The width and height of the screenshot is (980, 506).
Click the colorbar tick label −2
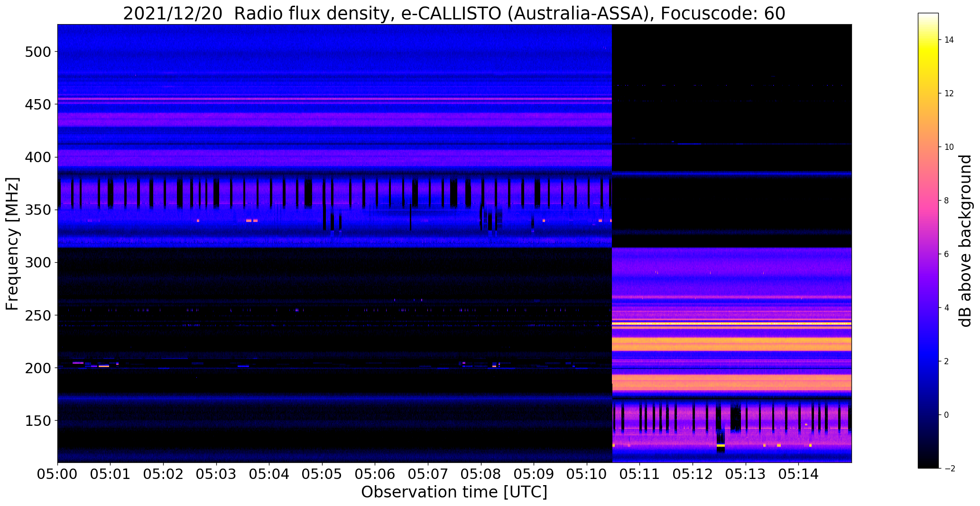pyautogui.click(x=949, y=469)
